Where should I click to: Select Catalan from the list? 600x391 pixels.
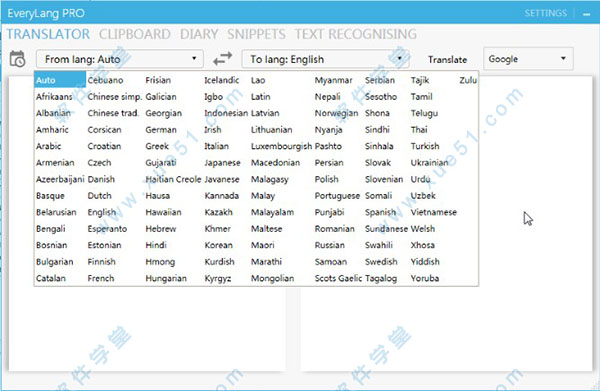[x=51, y=278]
